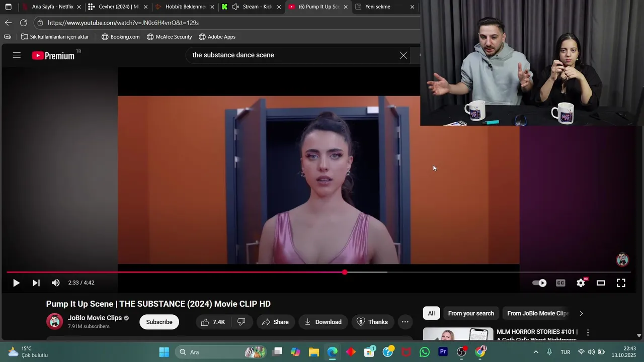Screen dimensions: 644x362
Task: Download the video
Action: click(323, 322)
